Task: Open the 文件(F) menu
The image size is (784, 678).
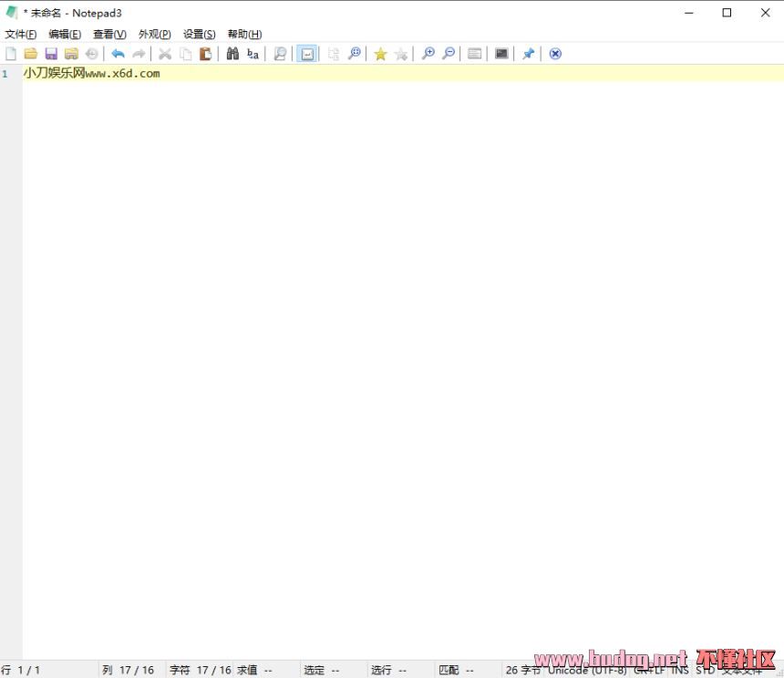Action: pyautogui.click(x=21, y=34)
